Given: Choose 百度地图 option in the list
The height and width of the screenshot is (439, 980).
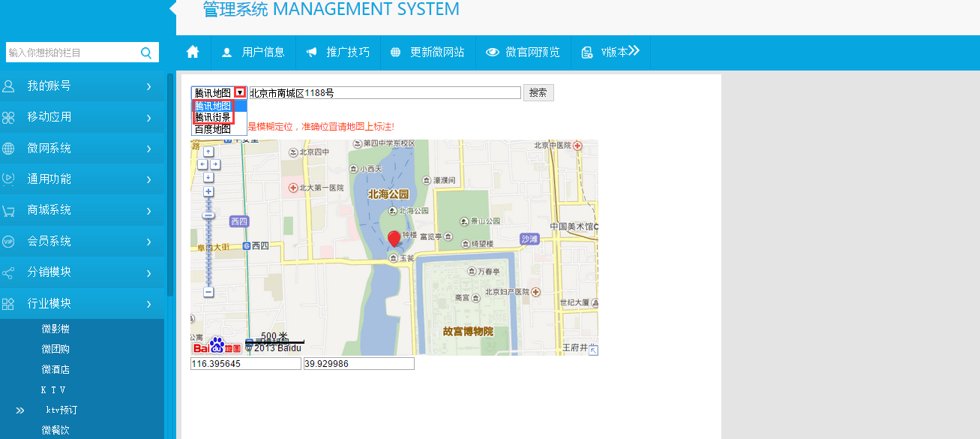Looking at the screenshot, I should (x=213, y=129).
